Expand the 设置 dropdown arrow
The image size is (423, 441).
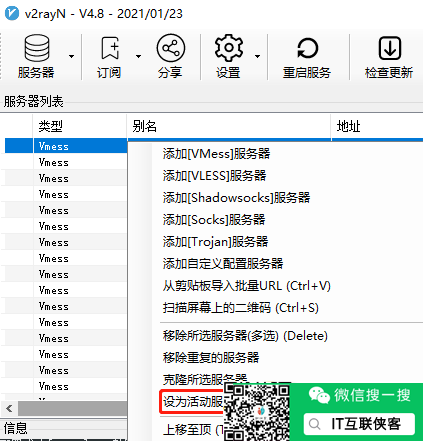click(x=257, y=56)
